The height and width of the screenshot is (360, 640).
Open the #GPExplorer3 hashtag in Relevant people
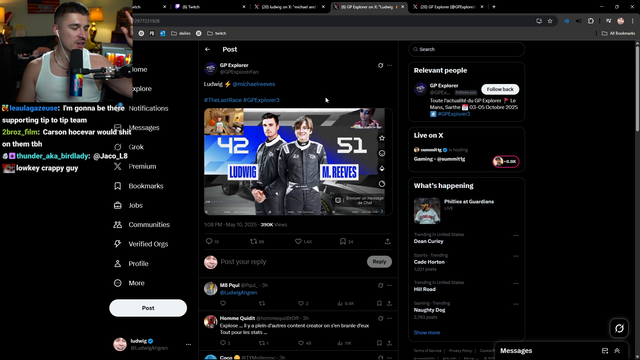(454, 114)
